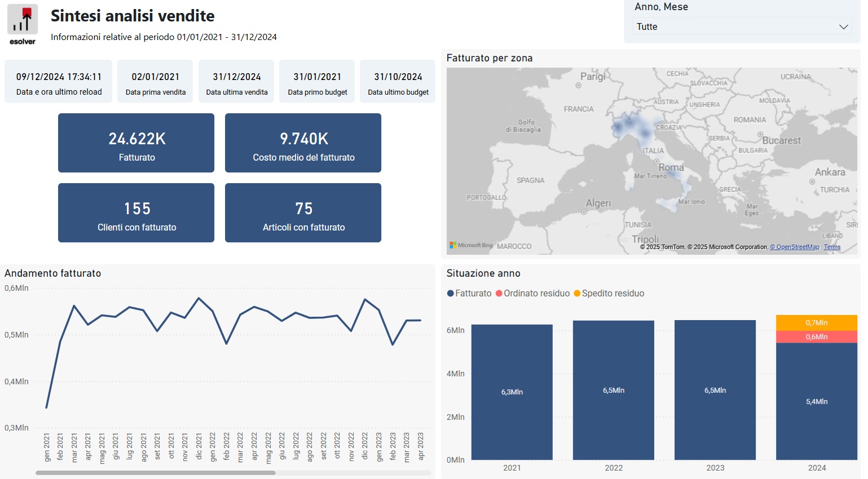
Task: Click the Parigi label on the map
Action: point(593,76)
